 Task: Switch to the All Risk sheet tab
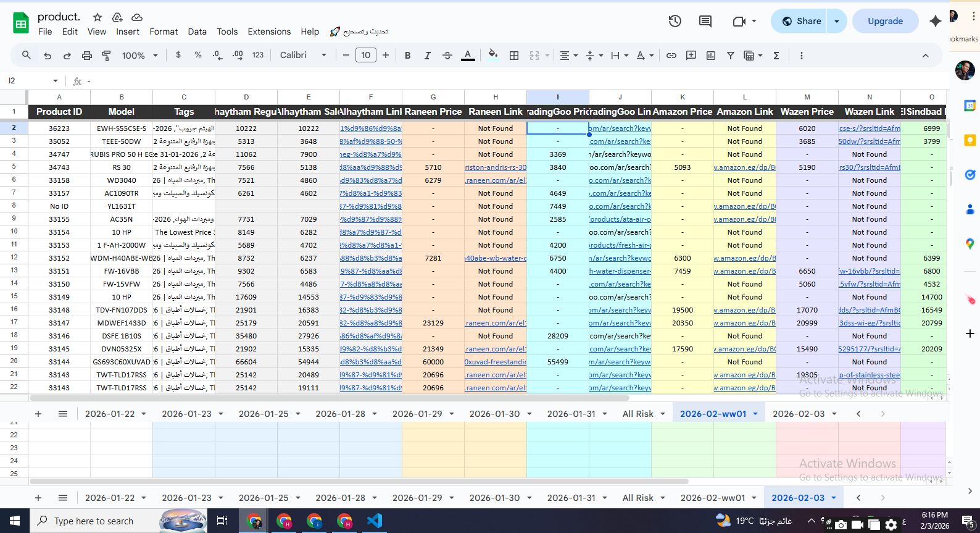click(637, 414)
